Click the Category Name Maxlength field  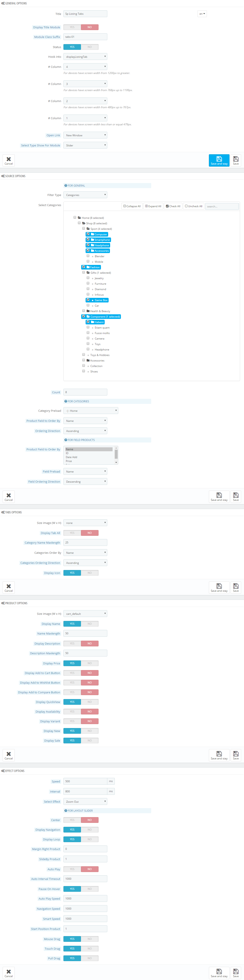coord(85,543)
